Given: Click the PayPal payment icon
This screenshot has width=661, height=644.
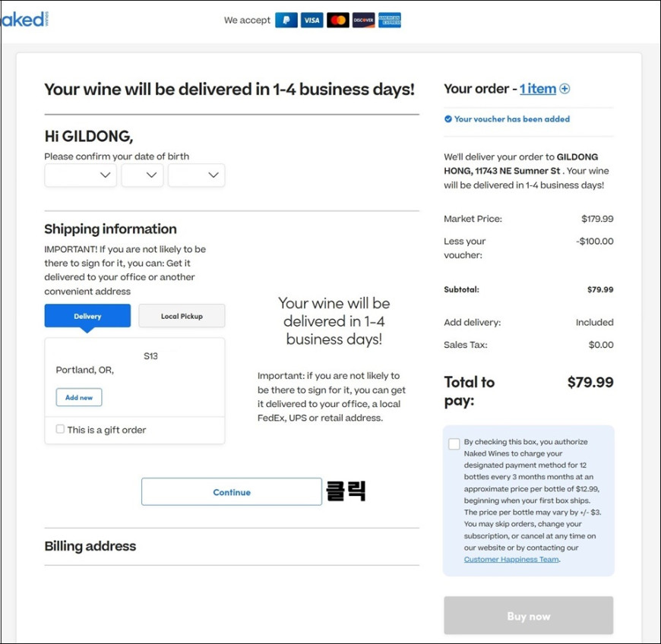Looking at the screenshot, I should 286,20.
